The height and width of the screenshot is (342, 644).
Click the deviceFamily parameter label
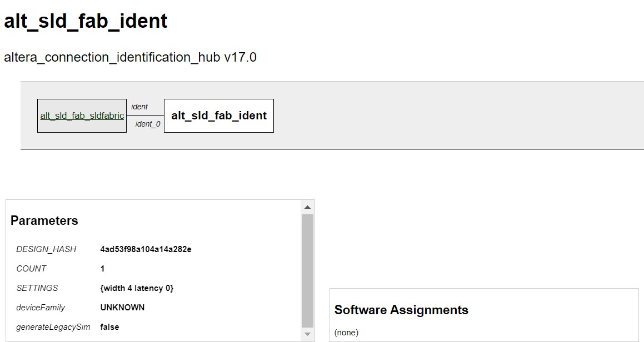41,308
